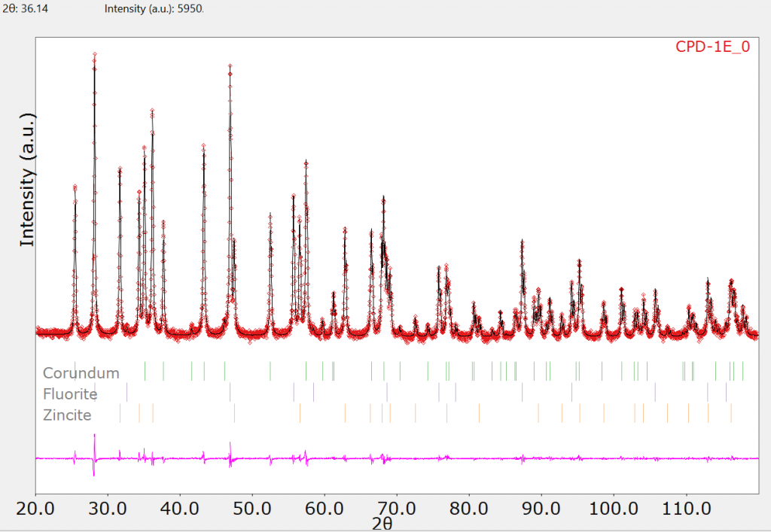Click the 20.0 x-axis tick label
The width and height of the screenshot is (771, 532).
[35, 509]
